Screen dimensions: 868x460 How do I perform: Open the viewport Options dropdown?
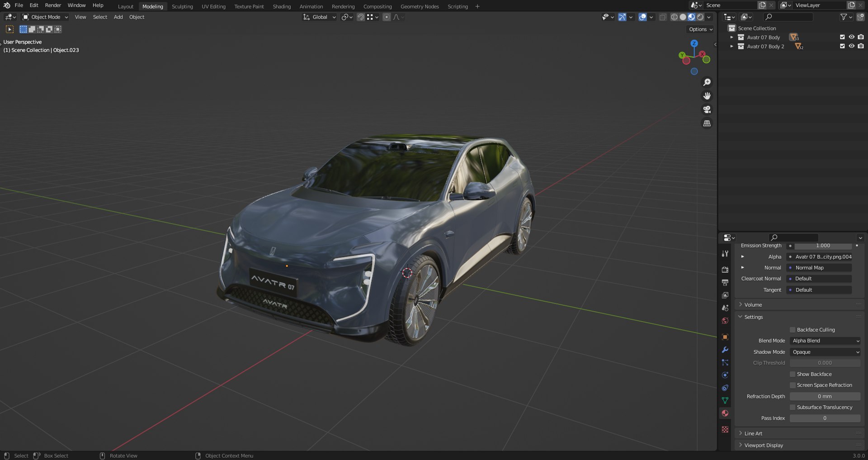coord(701,29)
